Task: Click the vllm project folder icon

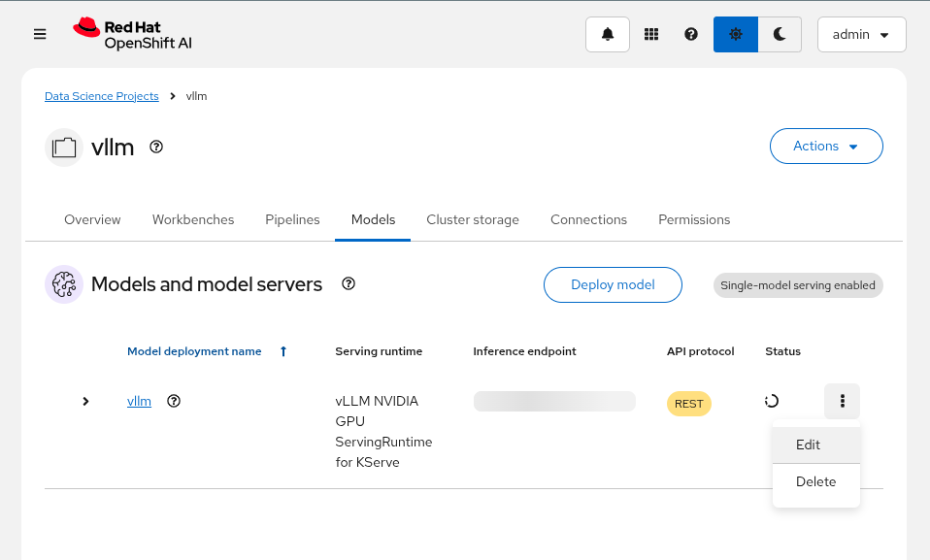Action: (64, 148)
